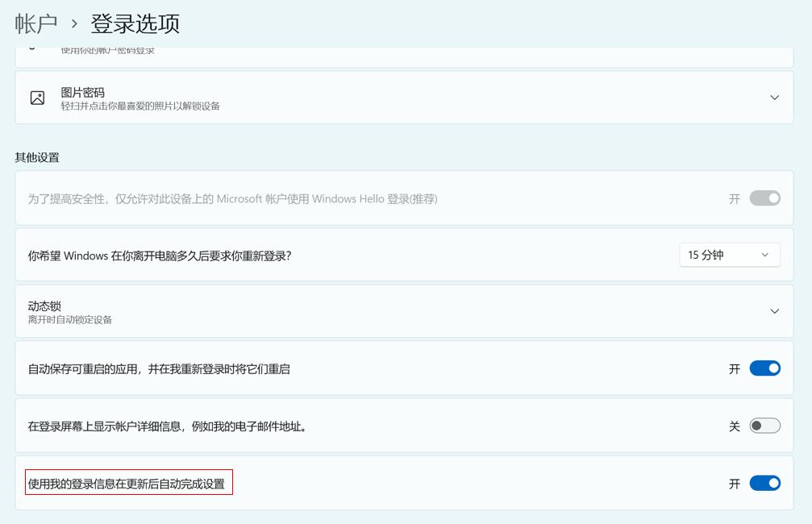Click the 轻扫并点击你最喜爱的照片 description text
The image size is (812, 524).
point(140,106)
